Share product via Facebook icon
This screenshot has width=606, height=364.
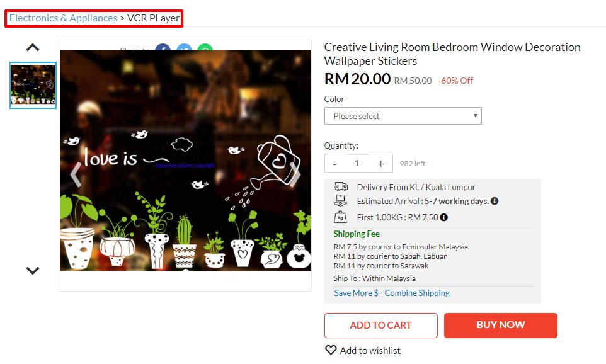[x=163, y=47]
